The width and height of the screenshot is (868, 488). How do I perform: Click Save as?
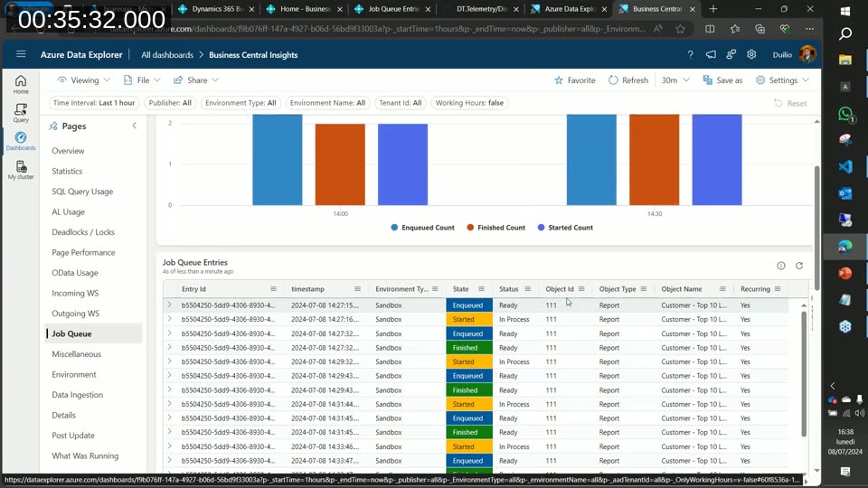pyautogui.click(x=722, y=80)
